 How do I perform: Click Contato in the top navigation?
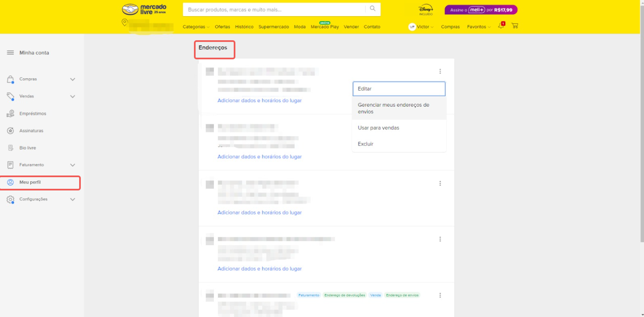click(372, 27)
